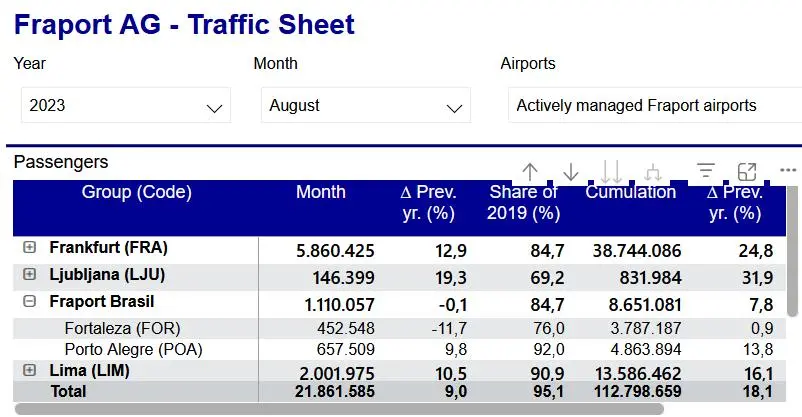Image resolution: width=802 pixels, height=417 pixels.
Task: Click Ljubljana cumulation value 831.984
Action: coord(650,278)
